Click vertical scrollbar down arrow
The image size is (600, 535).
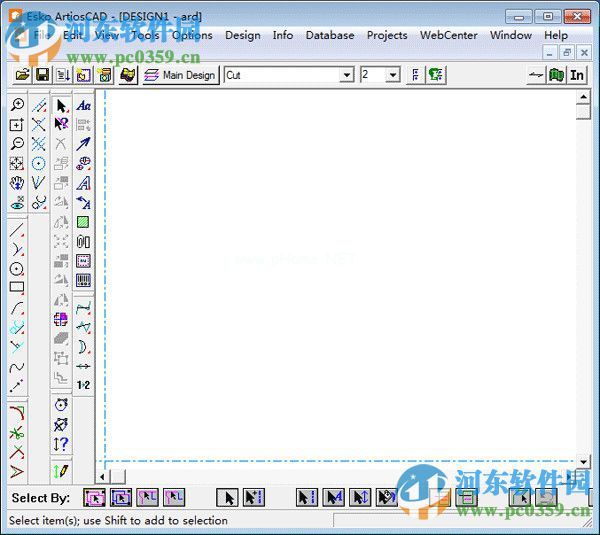(x=583, y=462)
